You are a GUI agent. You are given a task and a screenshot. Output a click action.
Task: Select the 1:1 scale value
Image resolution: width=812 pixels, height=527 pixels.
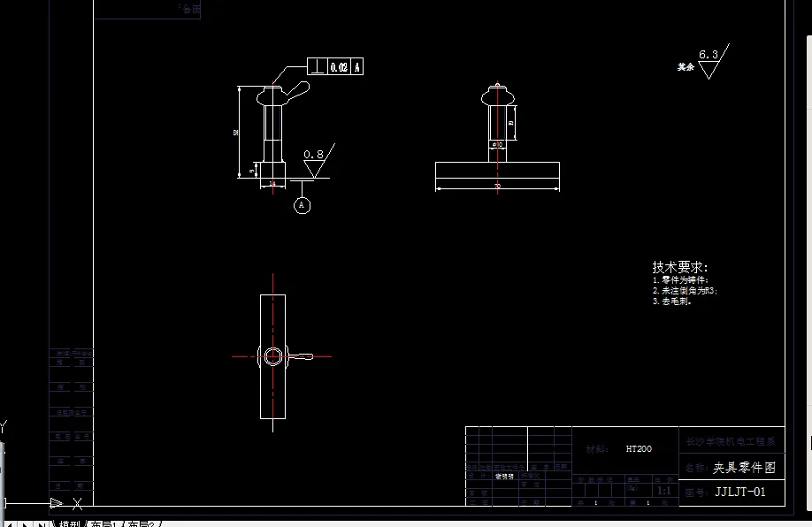tap(664, 491)
